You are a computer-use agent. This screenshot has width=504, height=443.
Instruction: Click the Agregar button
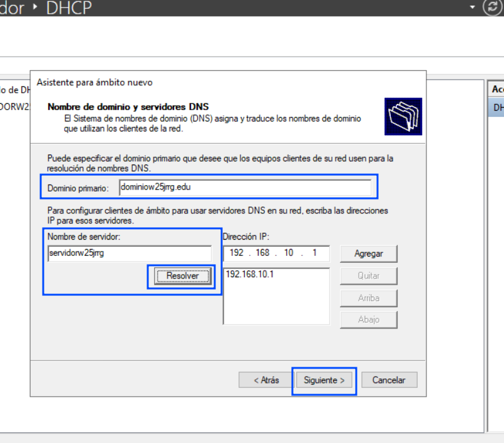coord(369,254)
